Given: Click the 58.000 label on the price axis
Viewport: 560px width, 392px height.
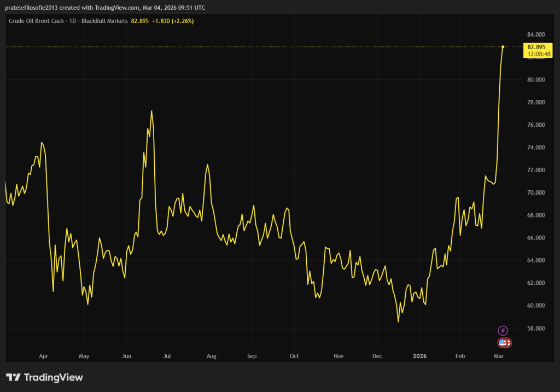Looking at the screenshot, I should (536, 328).
